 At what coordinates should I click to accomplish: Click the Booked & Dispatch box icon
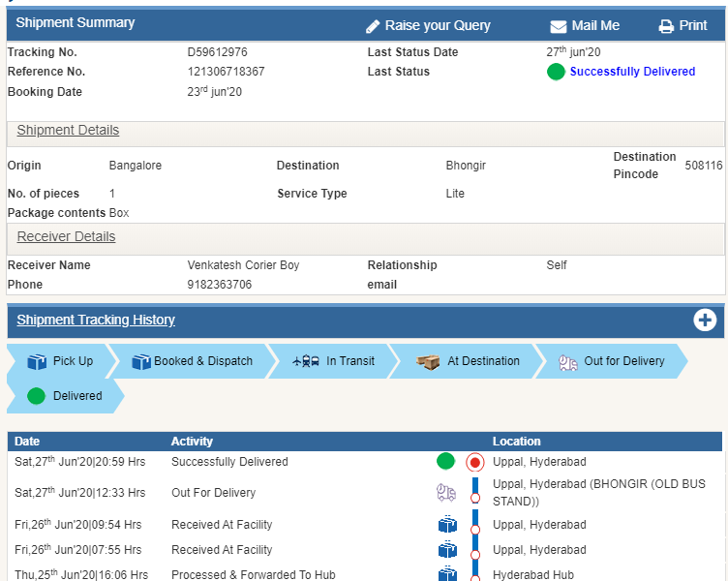click(x=141, y=361)
